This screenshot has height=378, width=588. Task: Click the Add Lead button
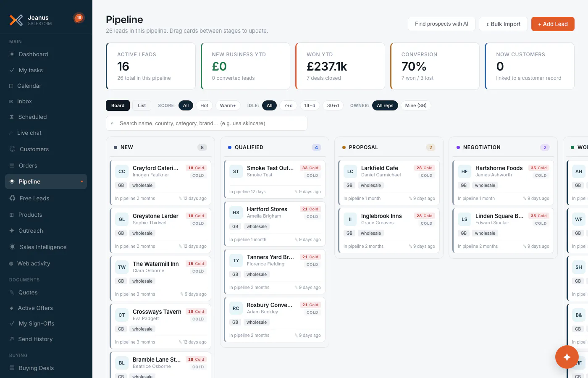click(553, 24)
